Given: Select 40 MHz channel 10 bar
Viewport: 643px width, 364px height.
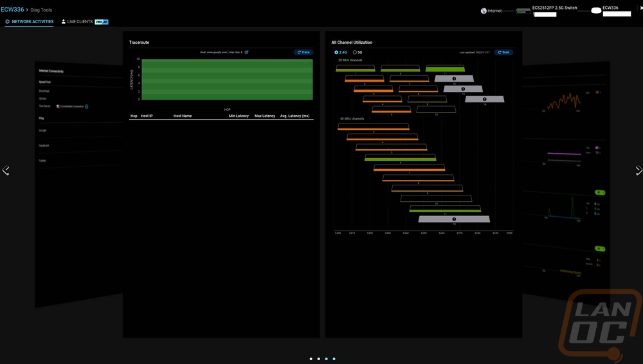Looking at the screenshot, I should pyautogui.click(x=437, y=198).
